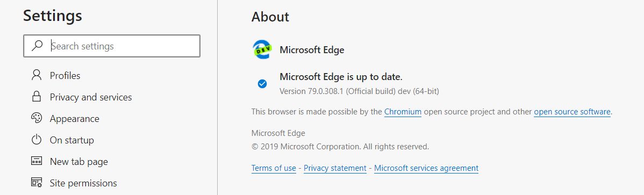
Task: Click the Site permissions icon
Action: click(37, 182)
